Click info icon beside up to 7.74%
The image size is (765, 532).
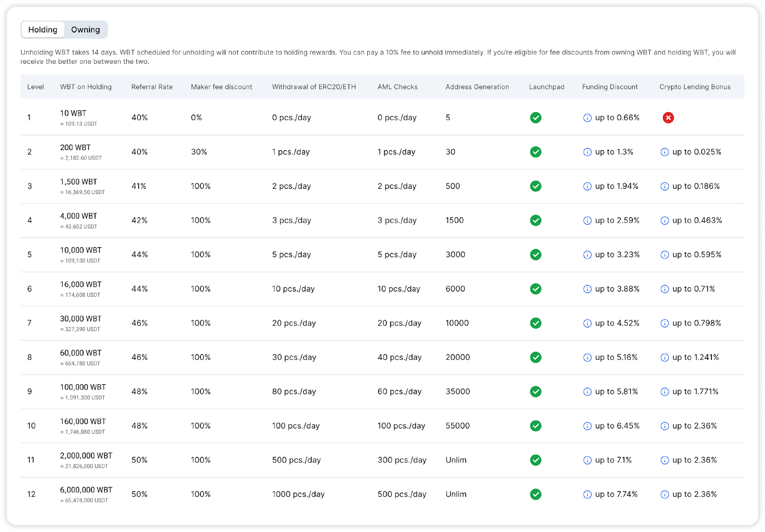point(587,495)
